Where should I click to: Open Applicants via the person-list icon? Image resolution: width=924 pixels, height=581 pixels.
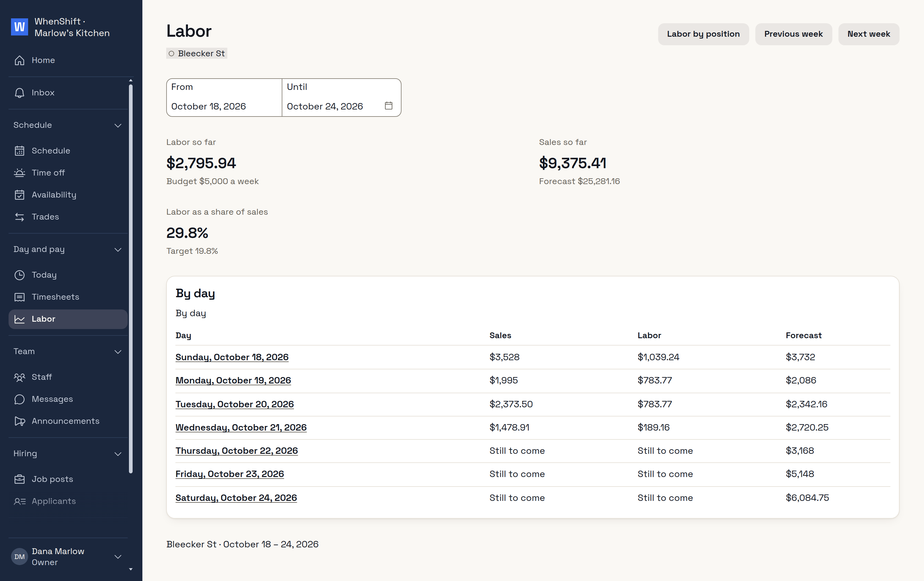point(20,501)
